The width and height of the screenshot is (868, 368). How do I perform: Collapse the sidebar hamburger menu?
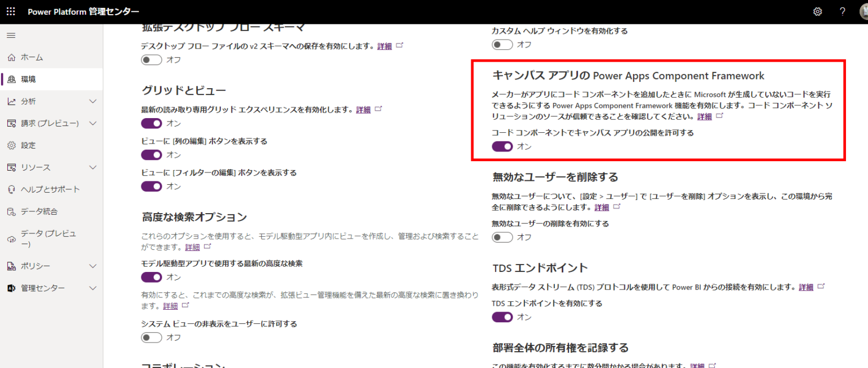(x=11, y=36)
